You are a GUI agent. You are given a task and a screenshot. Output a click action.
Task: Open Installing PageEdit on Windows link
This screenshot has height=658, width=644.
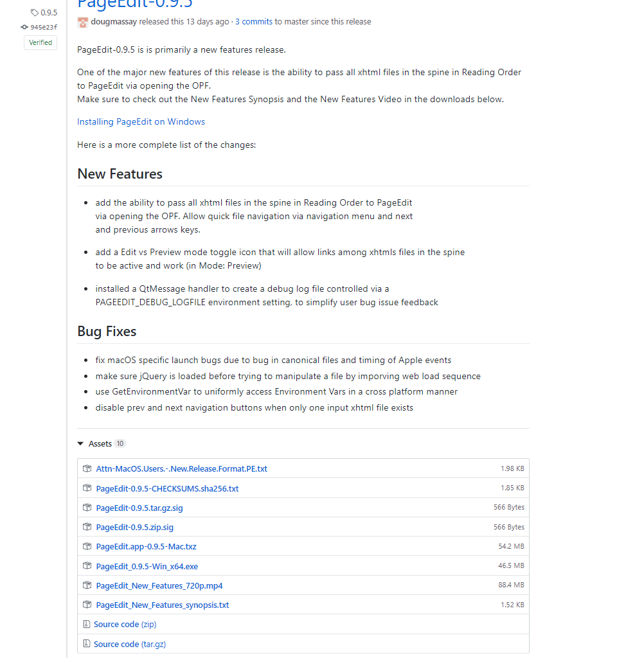(141, 122)
